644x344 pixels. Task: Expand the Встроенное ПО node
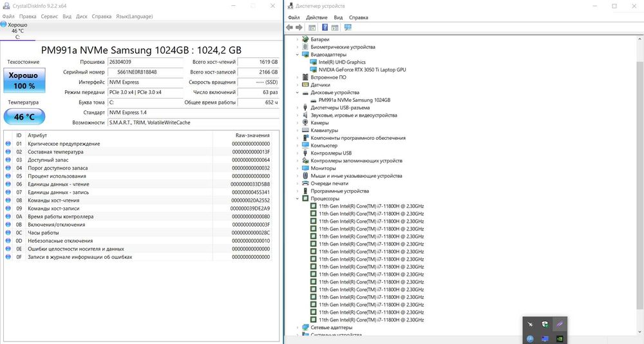tap(298, 77)
